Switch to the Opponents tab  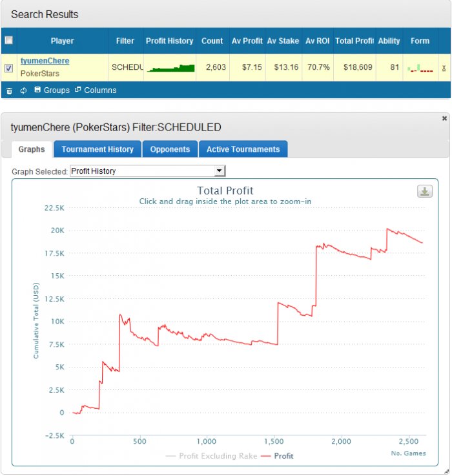tap(170, 149)
